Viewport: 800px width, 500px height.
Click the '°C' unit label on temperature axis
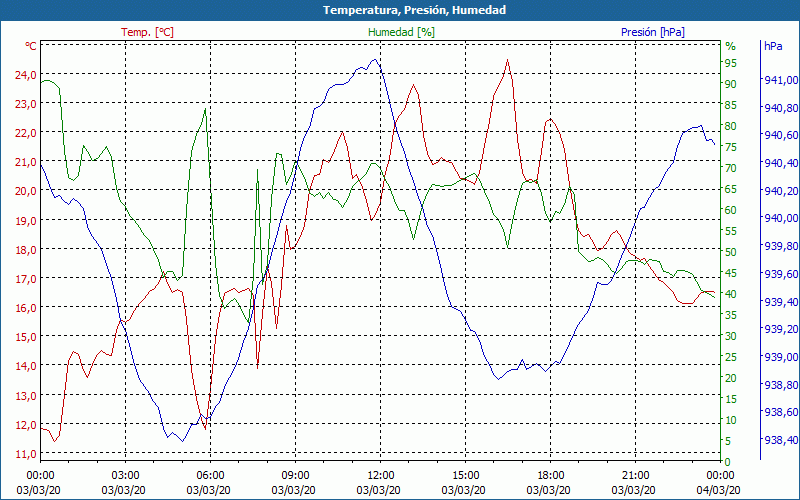click(x=31, y=46)
